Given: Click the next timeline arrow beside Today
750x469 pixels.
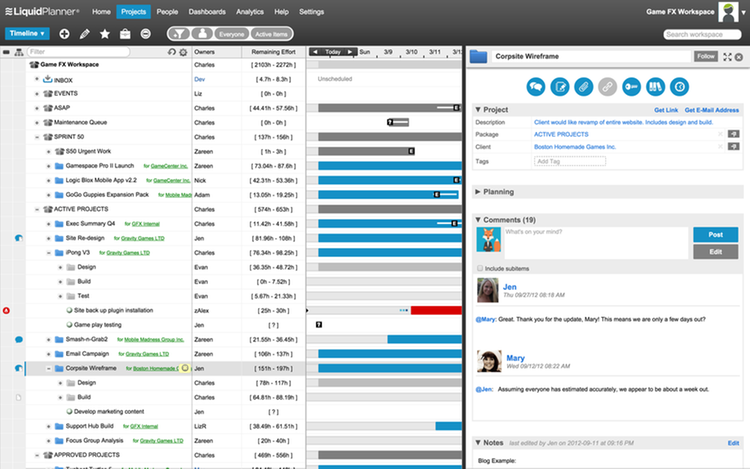Looking at the screenshot, I should [350, 52].
